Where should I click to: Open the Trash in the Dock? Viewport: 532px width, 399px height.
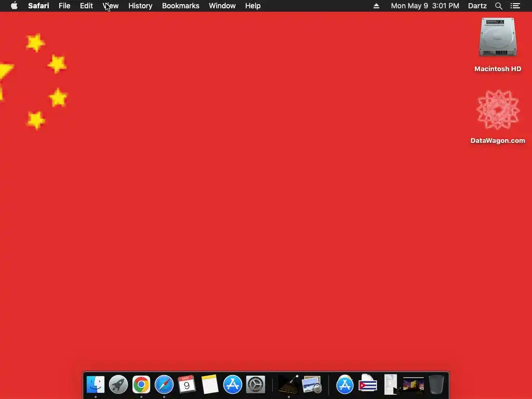pyautogui.click(x=436, y=384)
